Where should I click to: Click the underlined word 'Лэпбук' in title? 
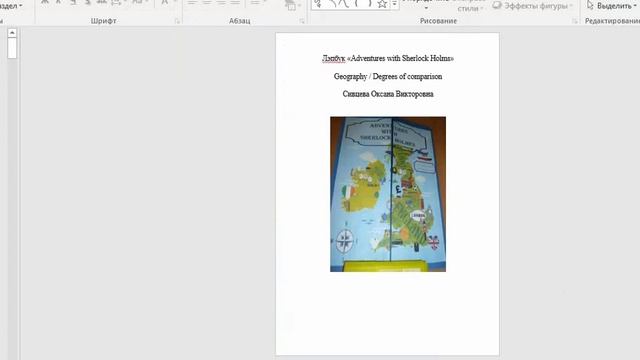(333, 59)
